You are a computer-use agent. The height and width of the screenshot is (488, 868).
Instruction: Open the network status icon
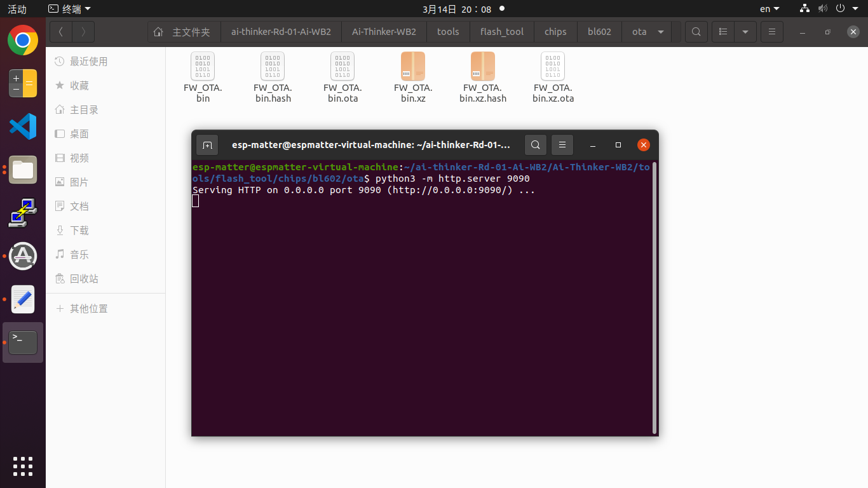(x=805, y=9)
